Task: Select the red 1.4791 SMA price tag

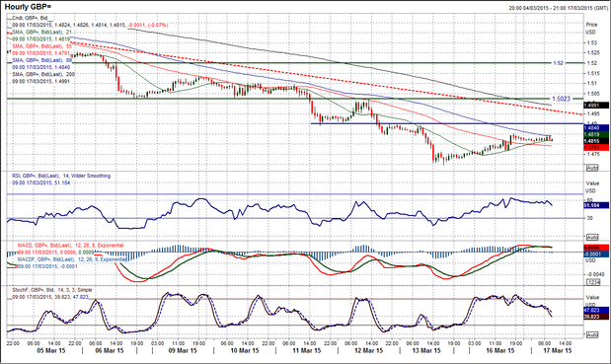Action: pyautogui.click(x=596, y=148)
